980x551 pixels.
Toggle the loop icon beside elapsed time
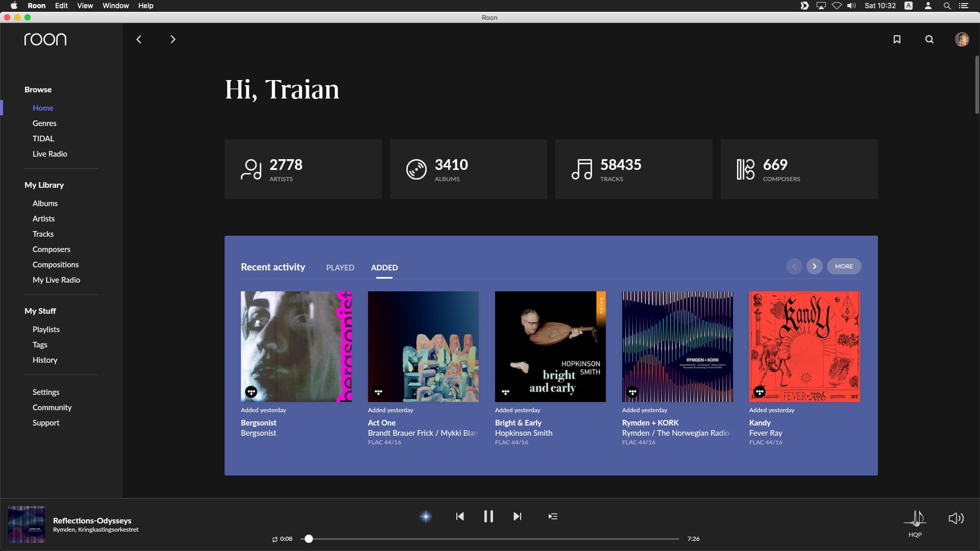coord(275,539)
